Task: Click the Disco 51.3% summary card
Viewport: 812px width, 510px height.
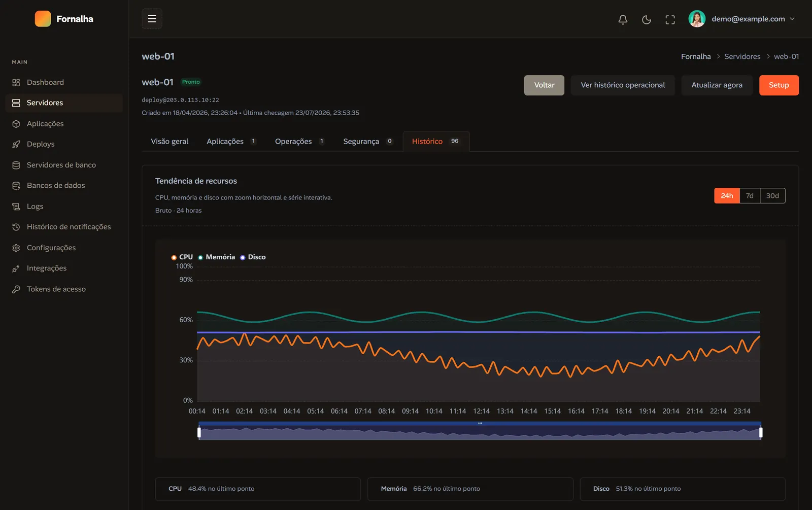Action: coord(683,489)
